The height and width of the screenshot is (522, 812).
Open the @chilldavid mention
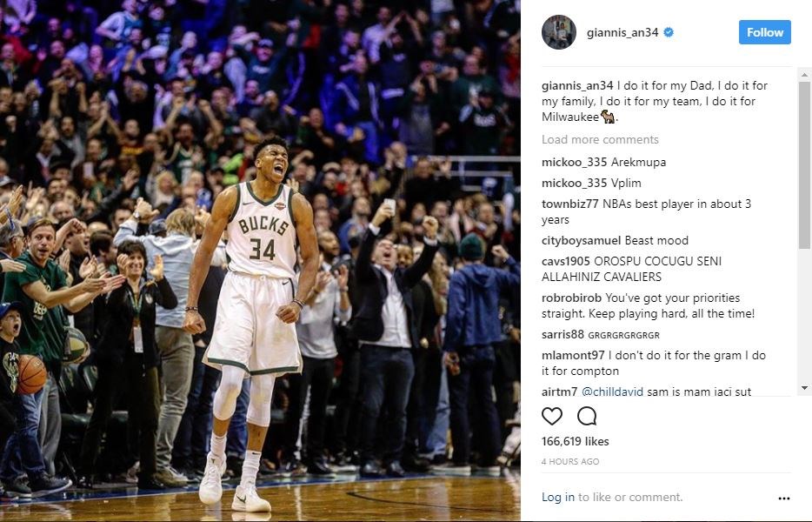612,391
